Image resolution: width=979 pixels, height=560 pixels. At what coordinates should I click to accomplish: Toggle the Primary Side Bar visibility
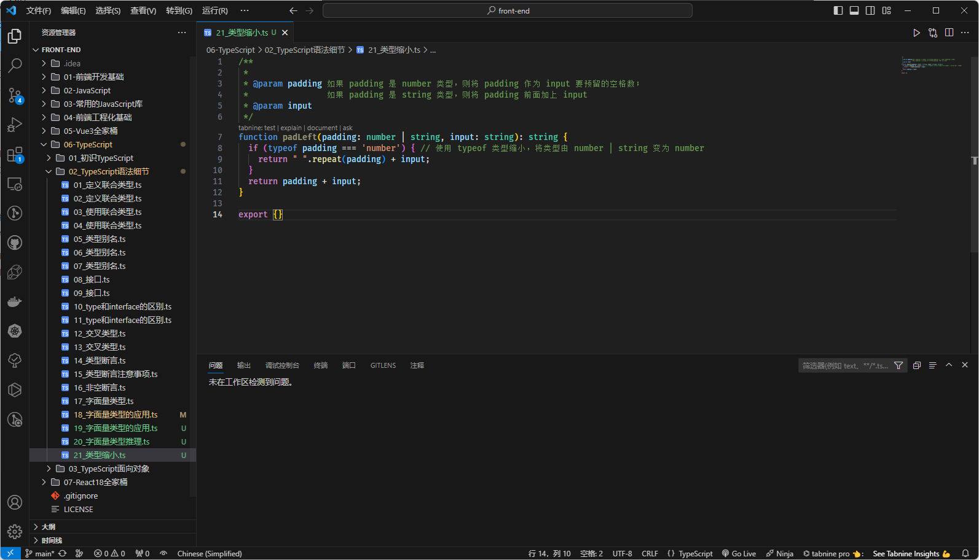[x=838, y=10]
